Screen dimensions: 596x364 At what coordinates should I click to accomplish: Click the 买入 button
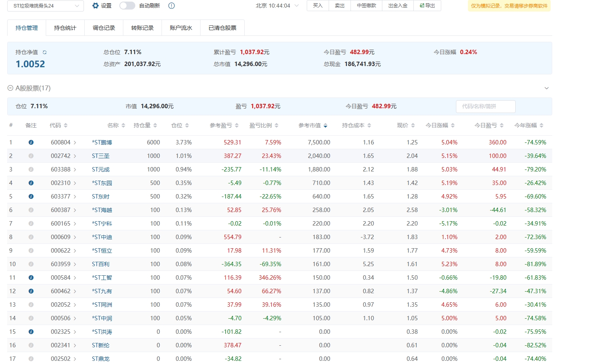[x=318, y=6]
